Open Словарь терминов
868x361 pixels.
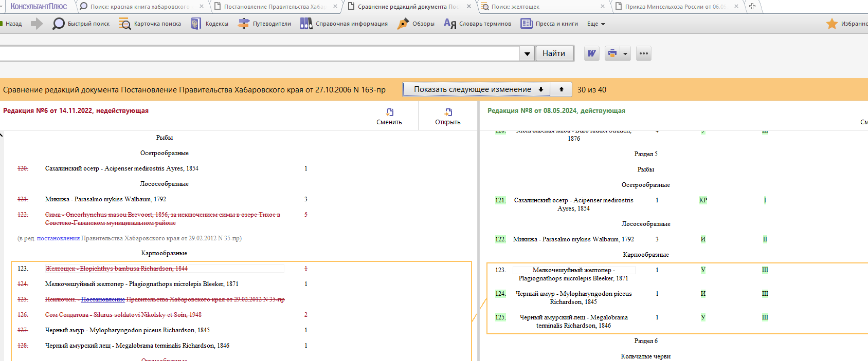click(x=477, y=24)
